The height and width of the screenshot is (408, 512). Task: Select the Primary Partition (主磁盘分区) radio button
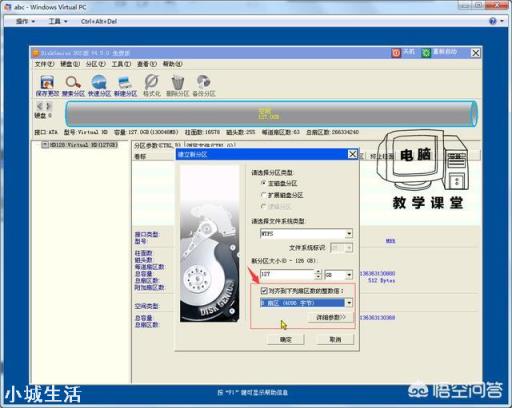click(x=264, y=183)
